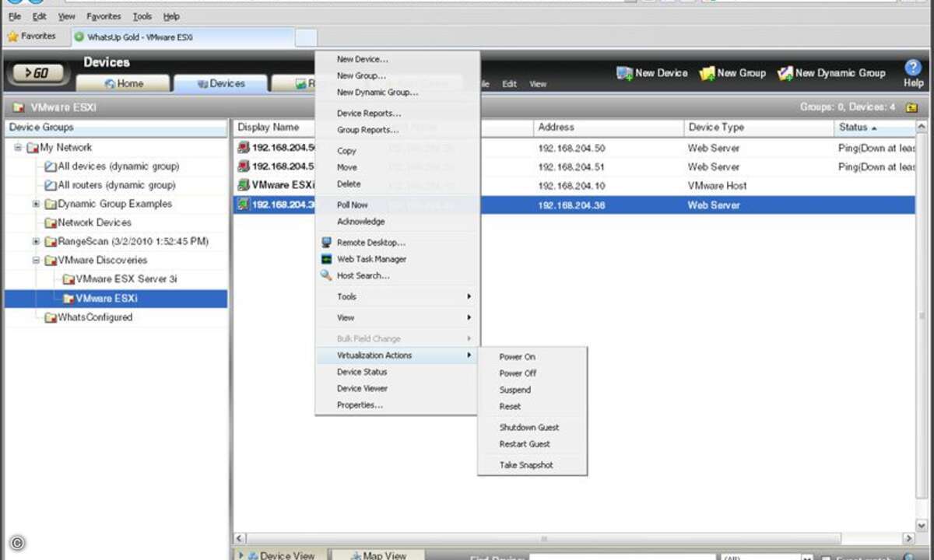Viewport: 934px width, 560px height.
Task: Select the WhatsConfigured group
Action: (95, 317)
